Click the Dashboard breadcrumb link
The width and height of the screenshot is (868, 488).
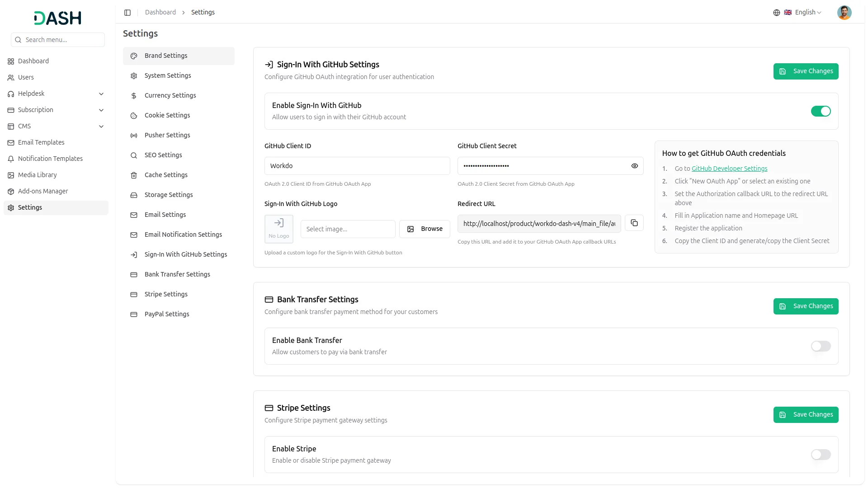pos(160,12)
